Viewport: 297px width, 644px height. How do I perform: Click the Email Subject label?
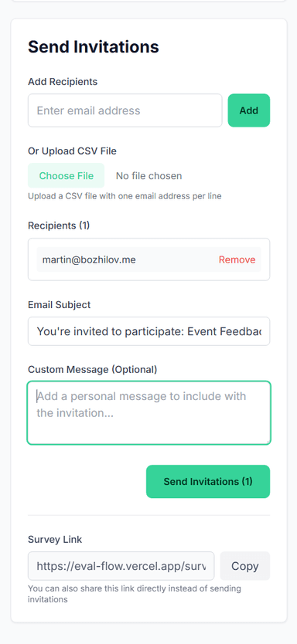click(60, 305)
